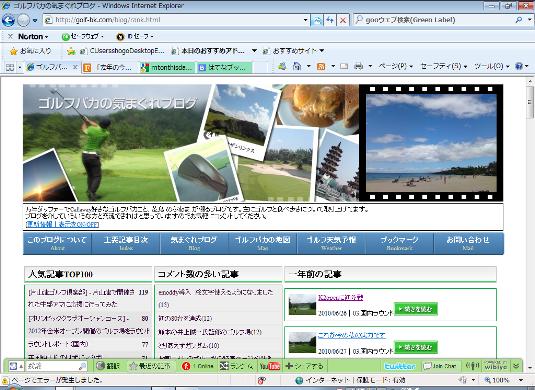Click the blue Help icon
This screenshot has width=535, height=390.
pyautogui.click(x=519, y=66)
